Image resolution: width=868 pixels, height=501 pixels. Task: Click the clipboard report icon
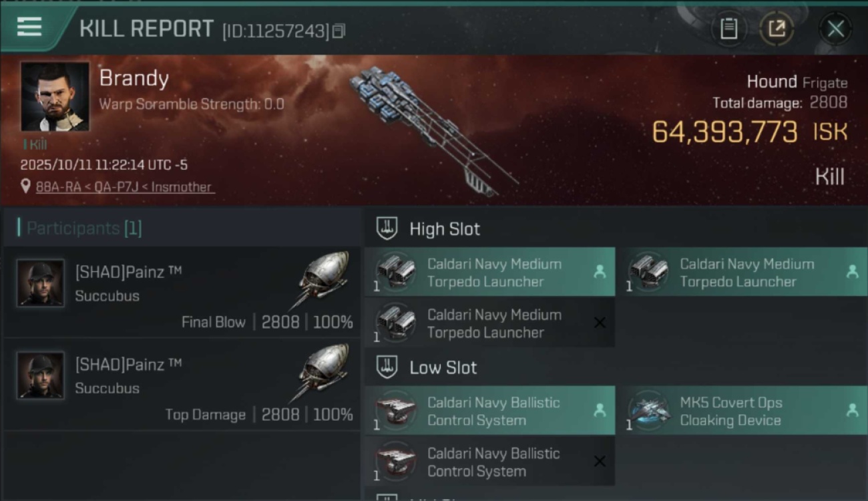point(728,29)
